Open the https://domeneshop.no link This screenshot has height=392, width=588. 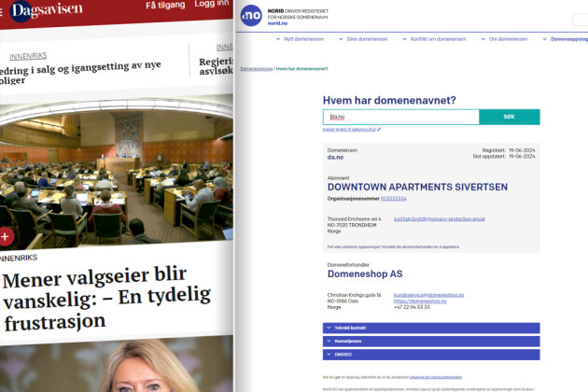pos(420,301)
